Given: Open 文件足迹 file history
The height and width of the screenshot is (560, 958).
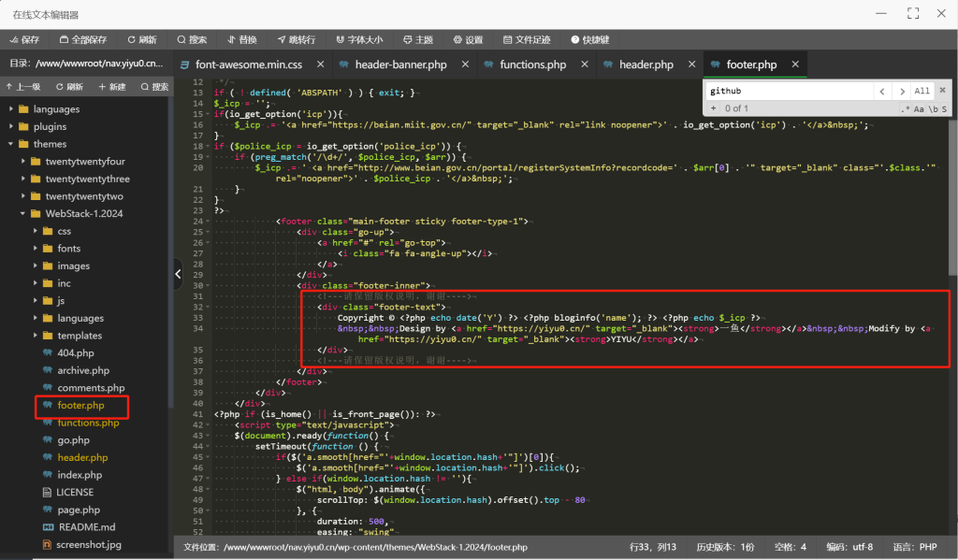Looking at the screenshot, I should (527, 39).
